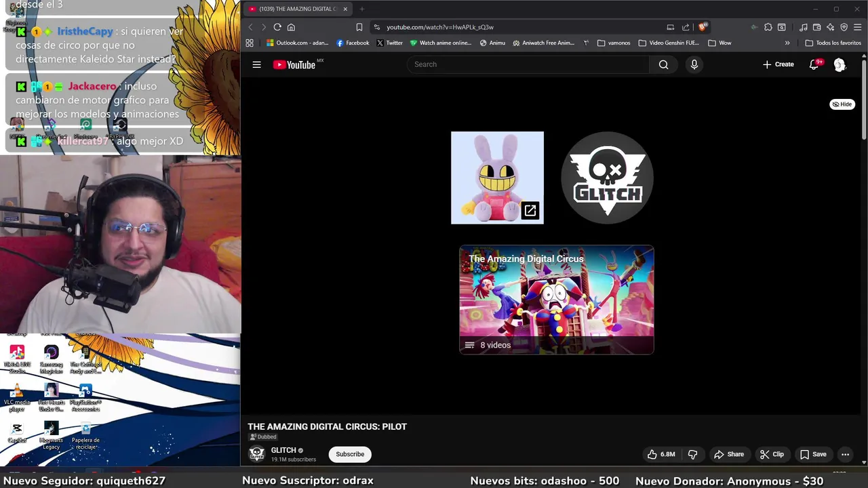Open the tab search sidebar icon
The height and width of the screenshot is (488, 868).
[x=781, y=27]
